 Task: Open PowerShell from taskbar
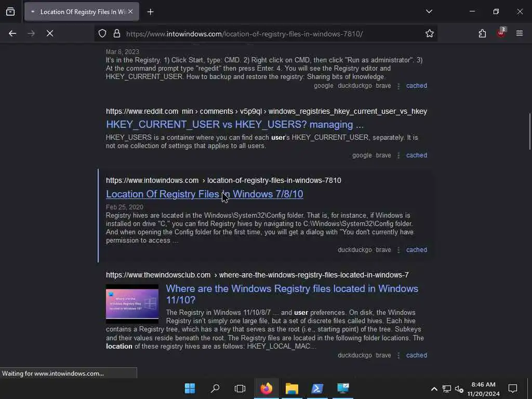pos(317,388)
